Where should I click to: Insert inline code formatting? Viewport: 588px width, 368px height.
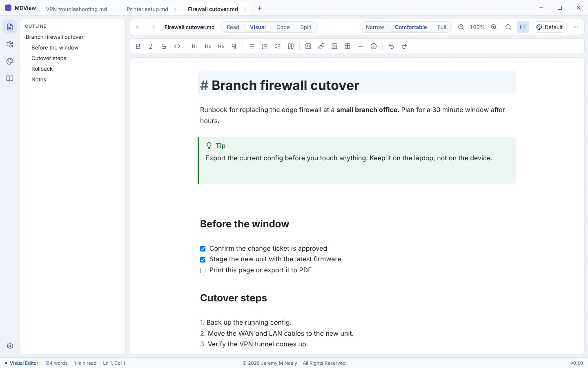point(177,46)
